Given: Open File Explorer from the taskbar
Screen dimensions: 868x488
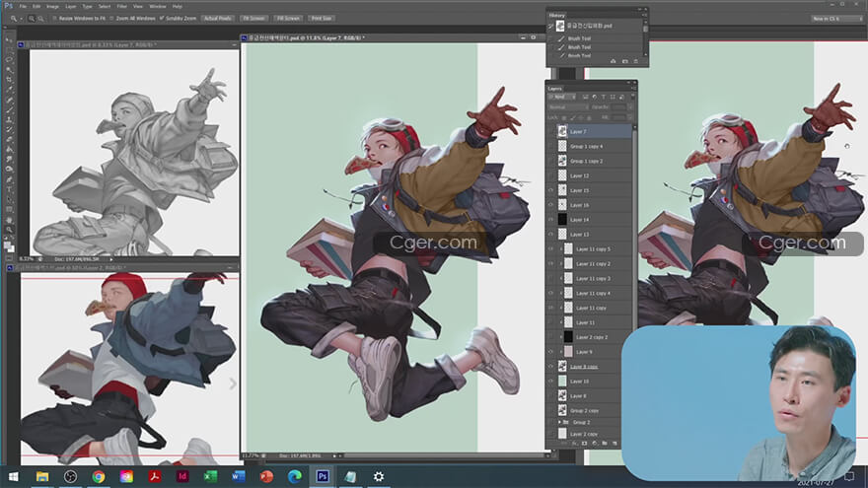Looking at the screenshot, I should pos(42,476).
